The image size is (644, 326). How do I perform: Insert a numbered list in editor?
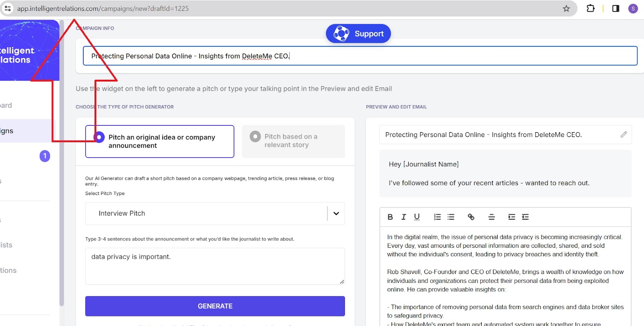437,217
